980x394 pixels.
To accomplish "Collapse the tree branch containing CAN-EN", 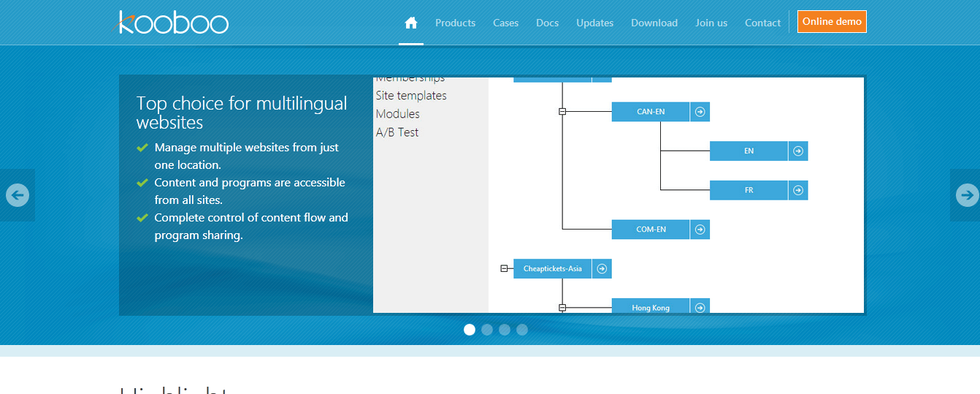I will [562, 112].
